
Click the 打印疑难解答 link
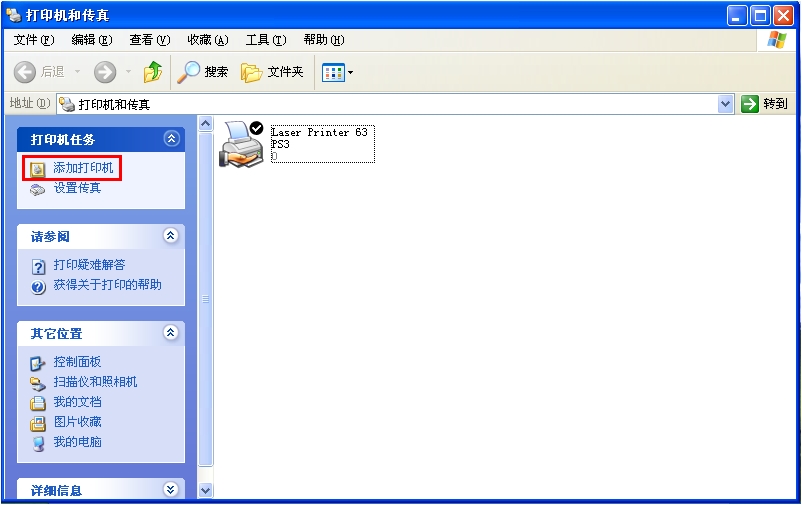point(90,265)
